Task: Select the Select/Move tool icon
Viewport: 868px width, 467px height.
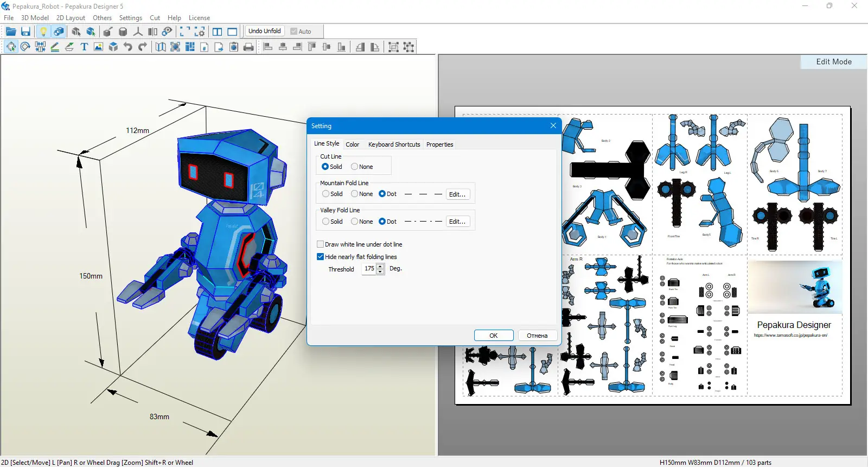Action: coord(11,47)
